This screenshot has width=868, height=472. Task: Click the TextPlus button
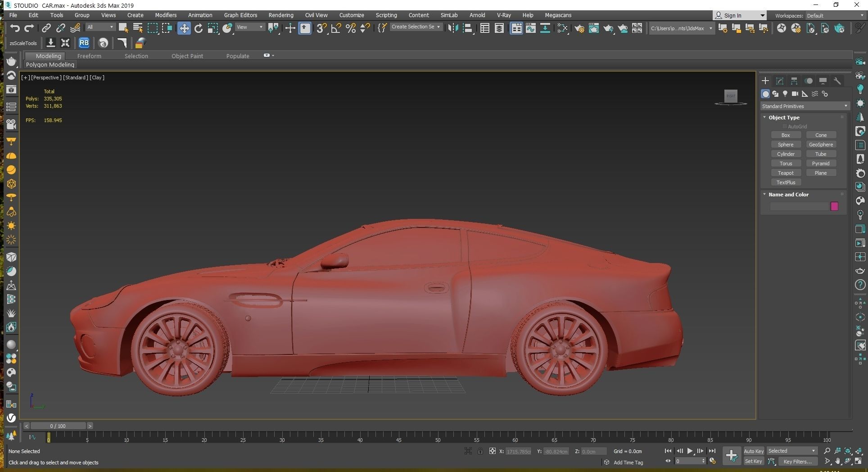tap(786, 182)
